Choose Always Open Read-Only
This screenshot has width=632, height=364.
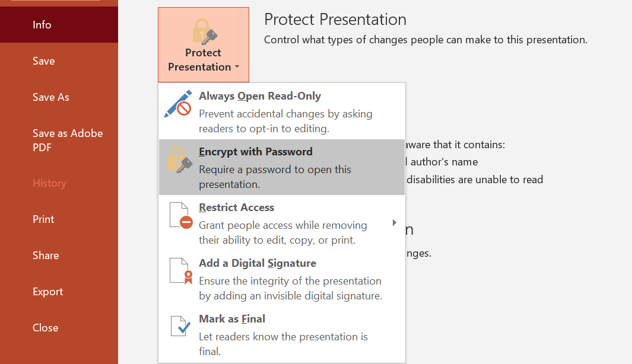point(260,95)
